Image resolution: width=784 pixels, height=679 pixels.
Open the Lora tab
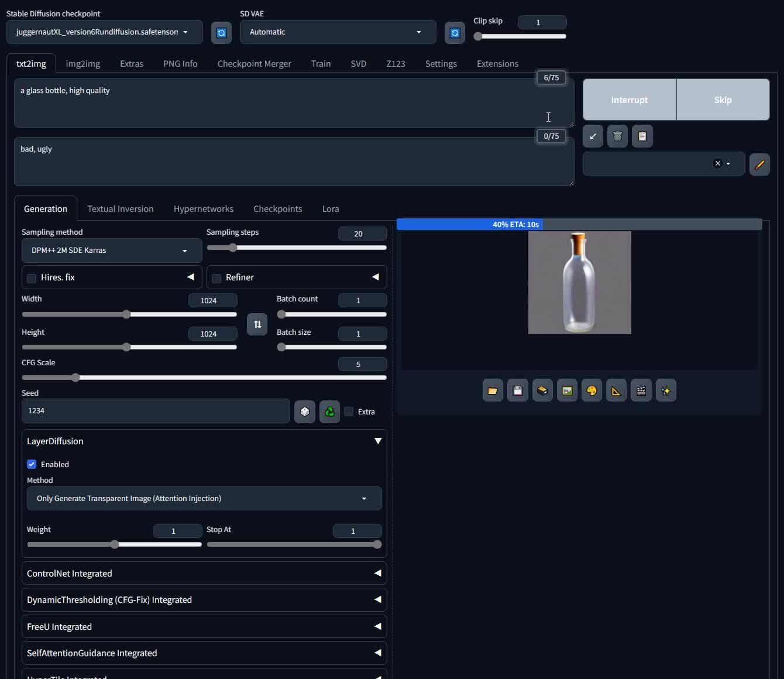[x=330, y=209]
